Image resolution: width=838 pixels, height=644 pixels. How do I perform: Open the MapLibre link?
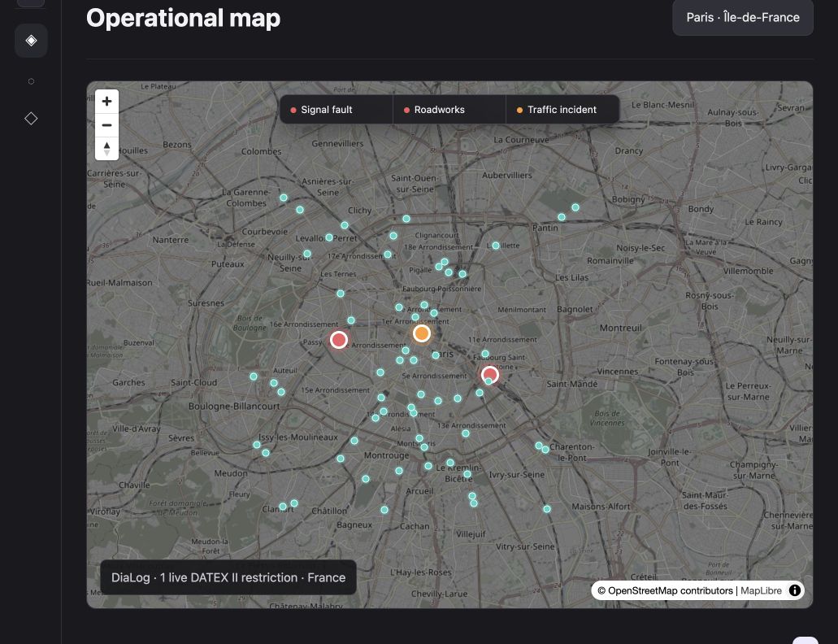pos(761,590)
